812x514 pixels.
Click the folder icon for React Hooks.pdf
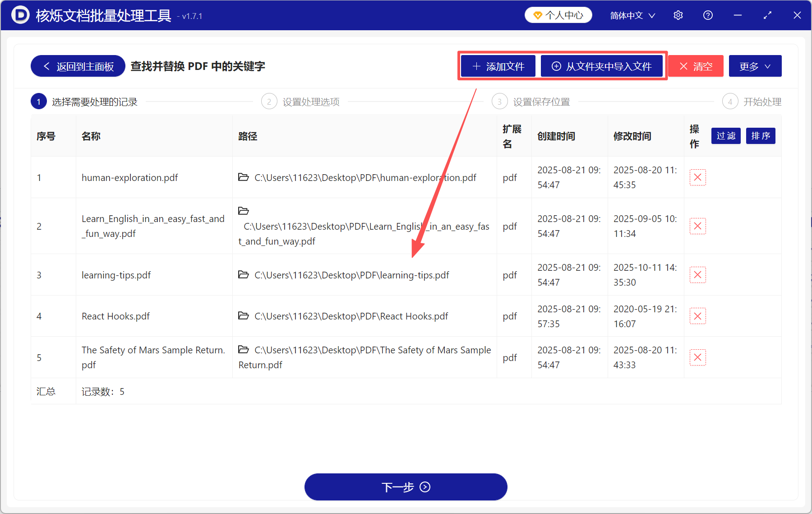[244, 316]
